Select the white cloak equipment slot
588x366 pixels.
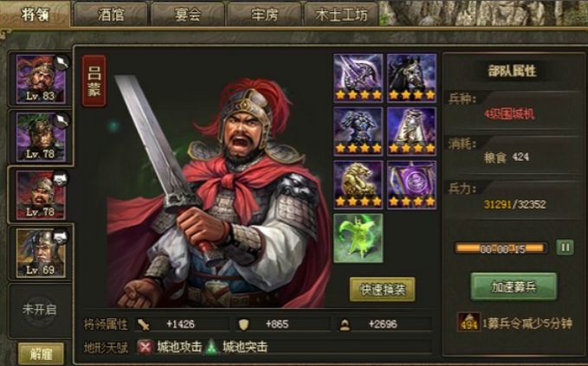click(x=411, y=132)
